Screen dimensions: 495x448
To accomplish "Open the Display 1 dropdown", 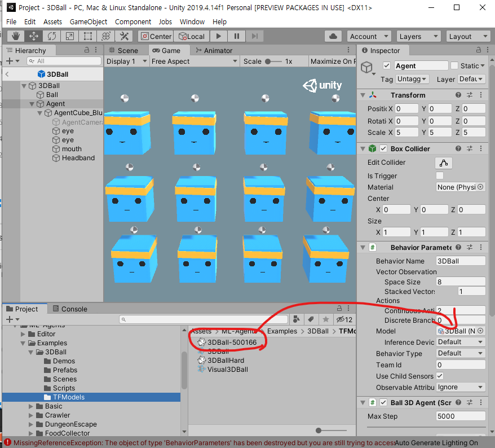I will point(127,62).
